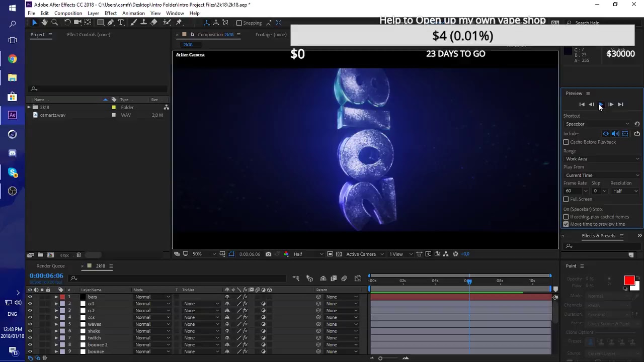Click the current timecode 0:00:06:06 in timeline
The image size is (644, 362).
[x=46, y=276]
